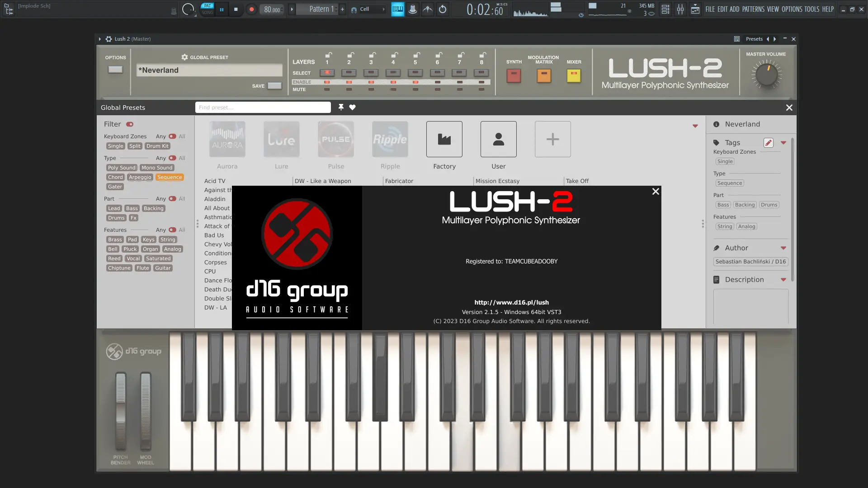The image size is (868, 488).
Task: Click the pin icon beside preset search
Action: 341,107
